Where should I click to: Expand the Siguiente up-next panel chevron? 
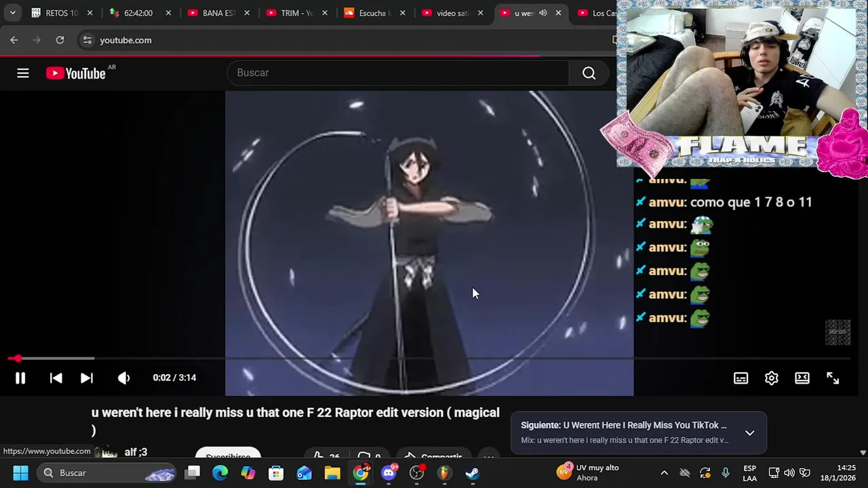(x=749, y=432)
